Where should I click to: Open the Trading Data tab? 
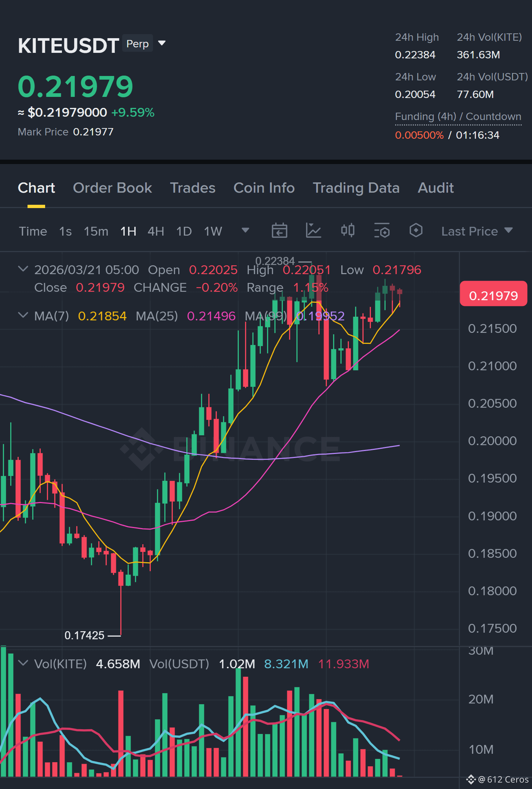356,188
